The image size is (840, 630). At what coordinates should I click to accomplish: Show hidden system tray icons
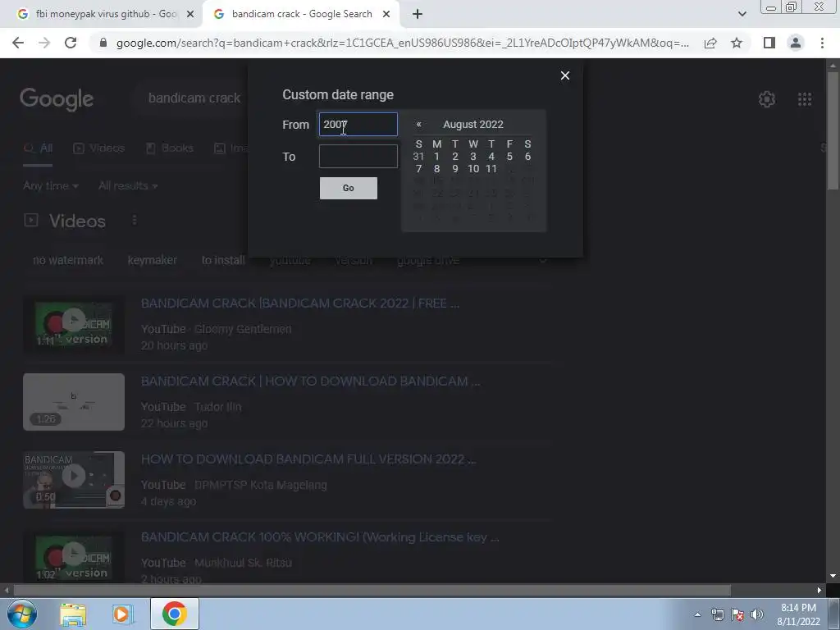coord(697,614)
